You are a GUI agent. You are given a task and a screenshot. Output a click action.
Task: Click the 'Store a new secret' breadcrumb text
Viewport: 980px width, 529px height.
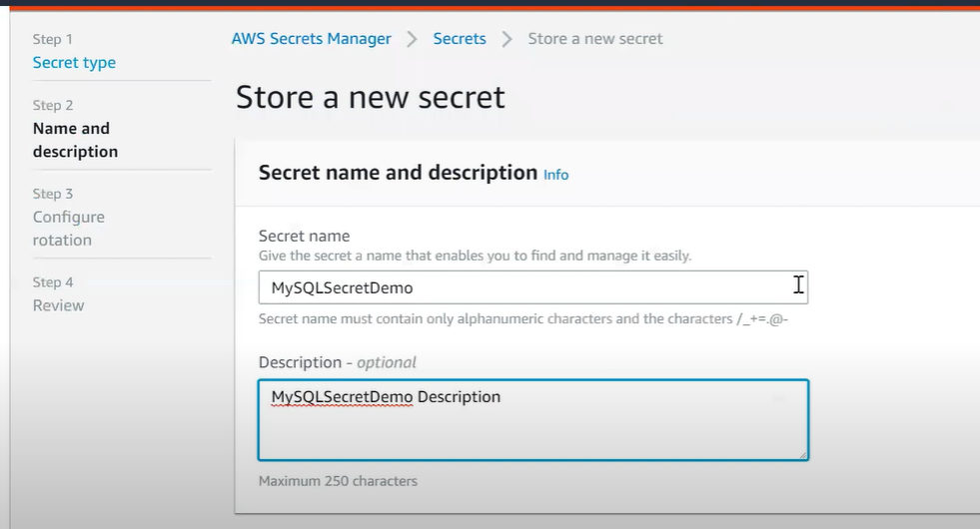pyautogui.click(x=595, y=39)
